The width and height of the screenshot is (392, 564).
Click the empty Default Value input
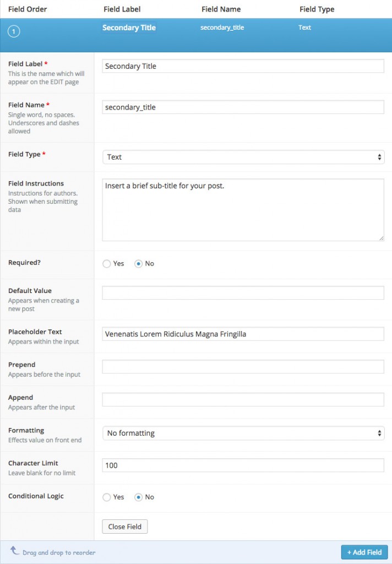242,292
